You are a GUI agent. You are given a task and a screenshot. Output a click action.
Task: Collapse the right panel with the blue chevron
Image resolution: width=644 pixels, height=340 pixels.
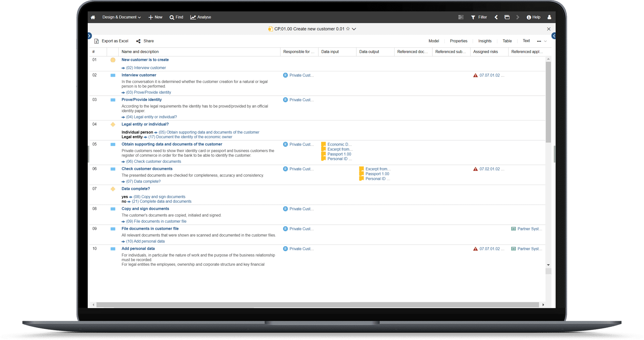[x=553, y=36]
